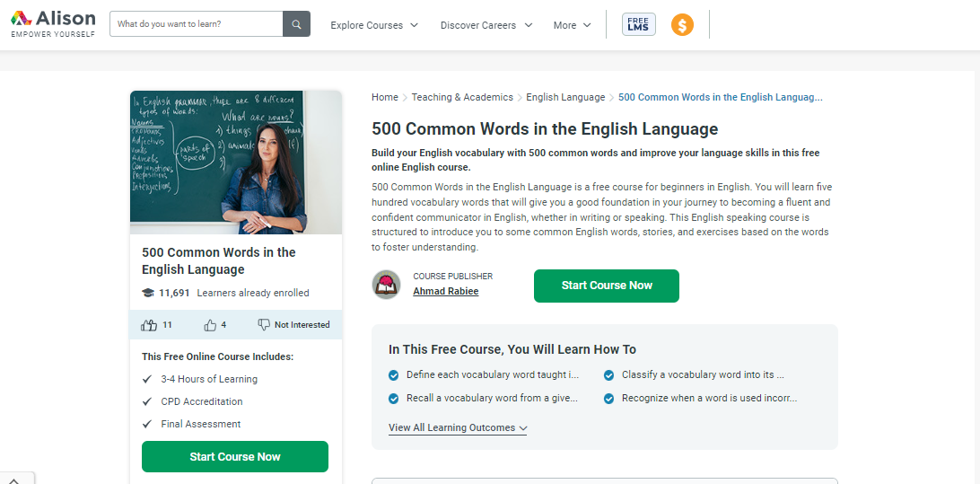Open English Language breadcrumb

[565, 97]
